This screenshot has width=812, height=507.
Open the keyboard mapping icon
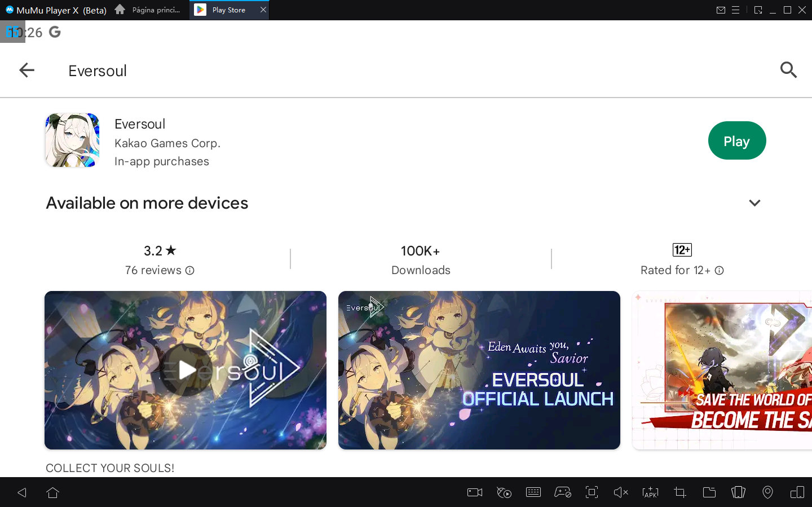[x=533, y=492]
